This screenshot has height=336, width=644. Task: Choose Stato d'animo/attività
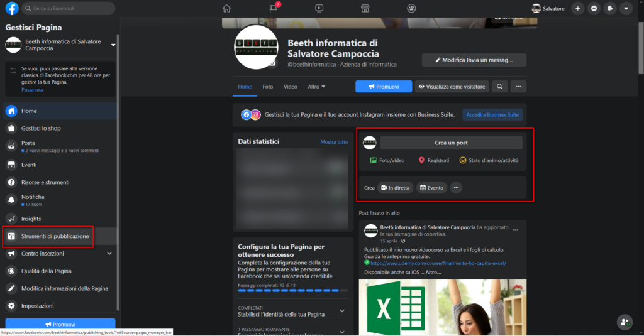[x=489, y=160]
